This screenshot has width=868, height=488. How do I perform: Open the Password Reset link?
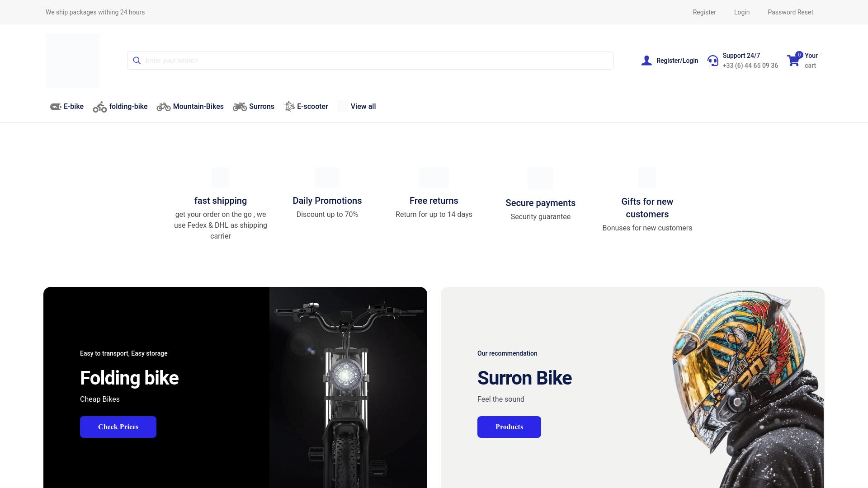click(x=790, y=12)
